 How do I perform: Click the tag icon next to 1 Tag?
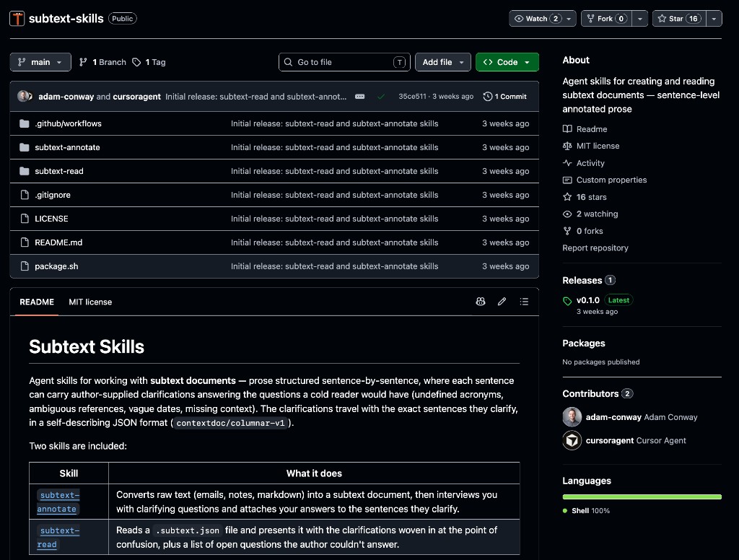(x=136, y=62)
